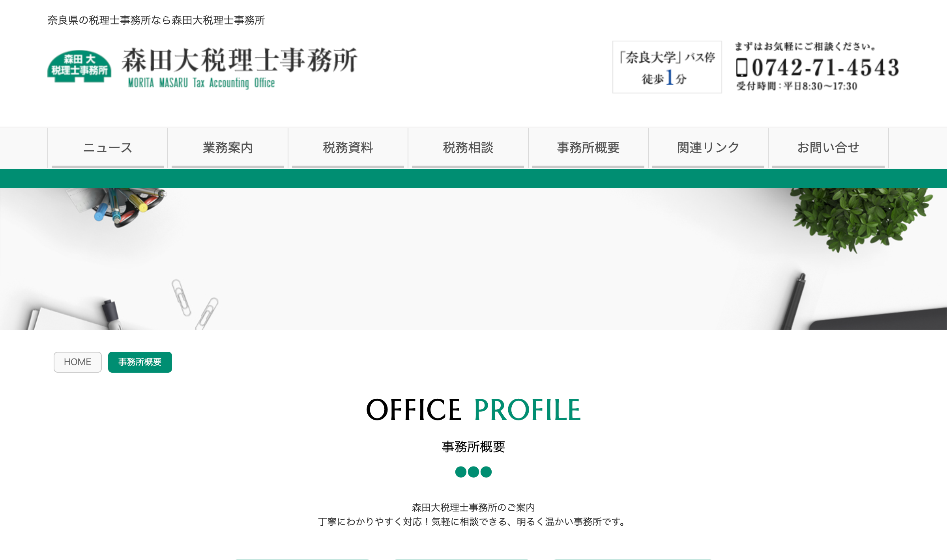Screen dimensions: 947x560
Task: Click the hero banner desk image
Action: pos(473,258)
